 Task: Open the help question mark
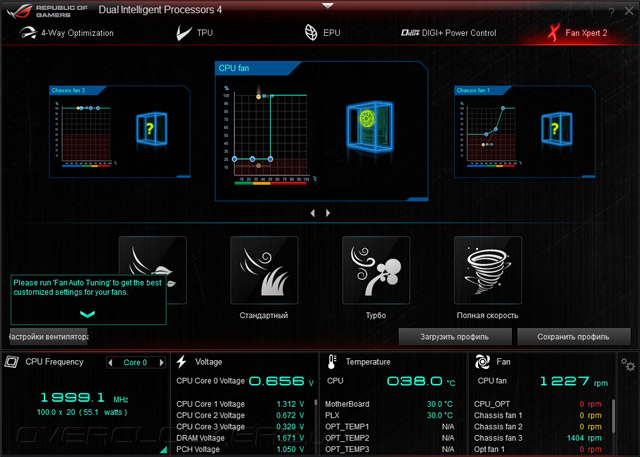point(611,12)
